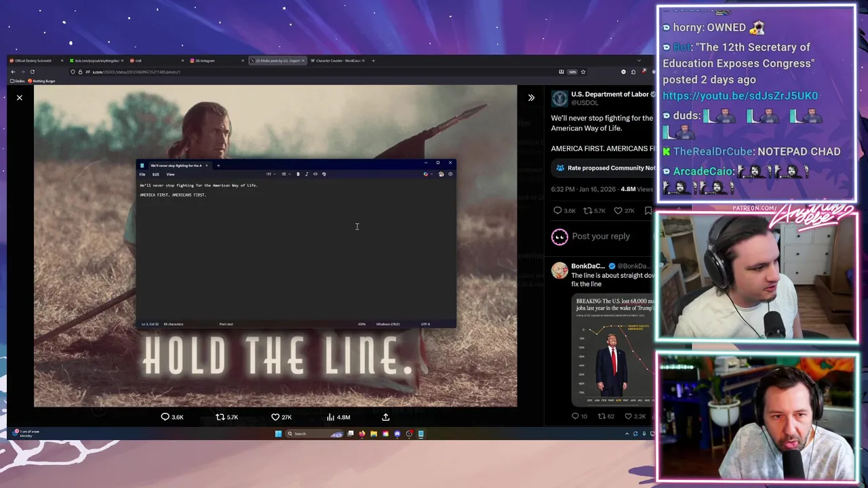868x488 pixels.
Task: Open Notepad icon on the taskbar
Action: (421, 434)
